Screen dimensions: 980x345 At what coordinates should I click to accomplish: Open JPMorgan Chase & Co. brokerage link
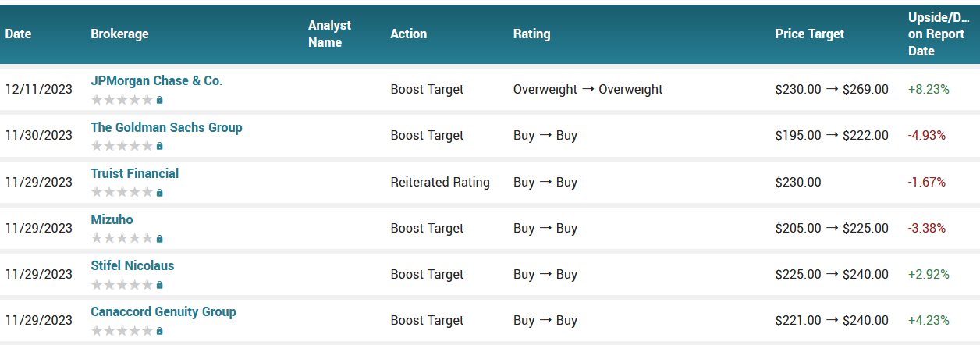[x=157, y=81]
